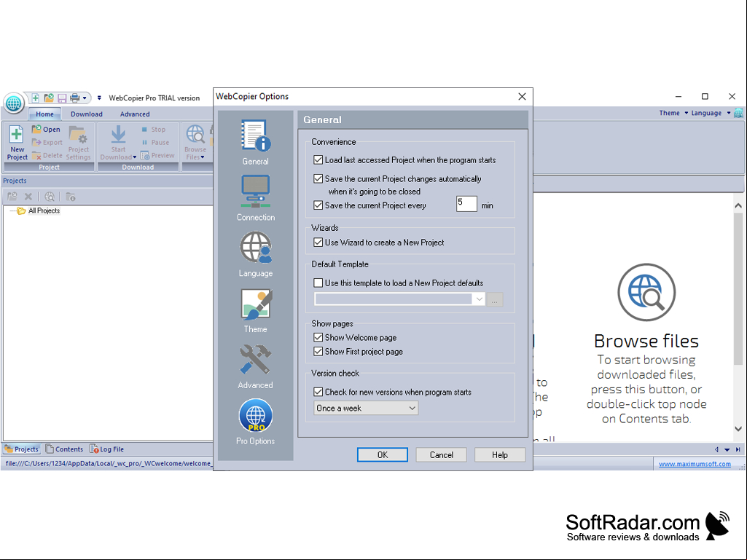Toggle Save current Project changes automatically
Viewport: 747px width, 560px height.
[x=318, y=178]
